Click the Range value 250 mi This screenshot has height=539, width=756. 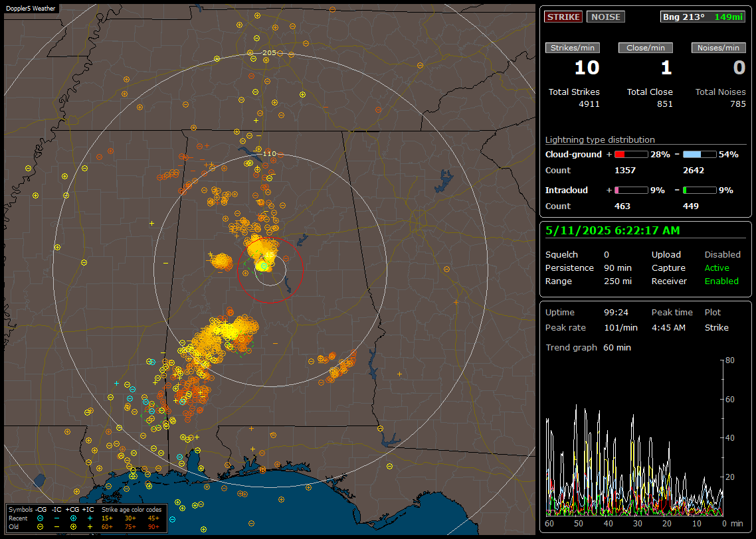click(x=618, y=281)
